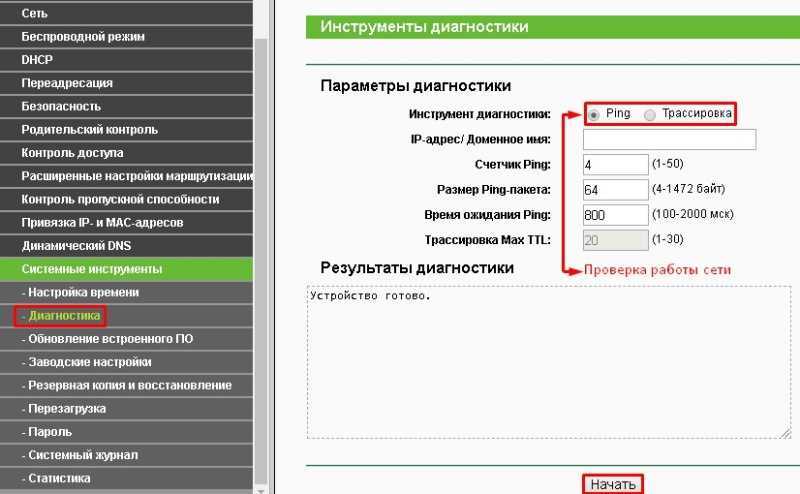Open Обновление встроенного ПО page
800x494 pixels.
click(x=126, y=339)
